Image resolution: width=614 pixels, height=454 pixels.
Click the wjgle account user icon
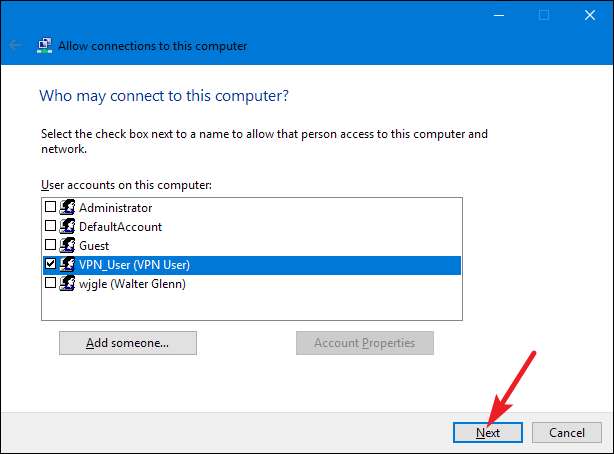(68, 284)
